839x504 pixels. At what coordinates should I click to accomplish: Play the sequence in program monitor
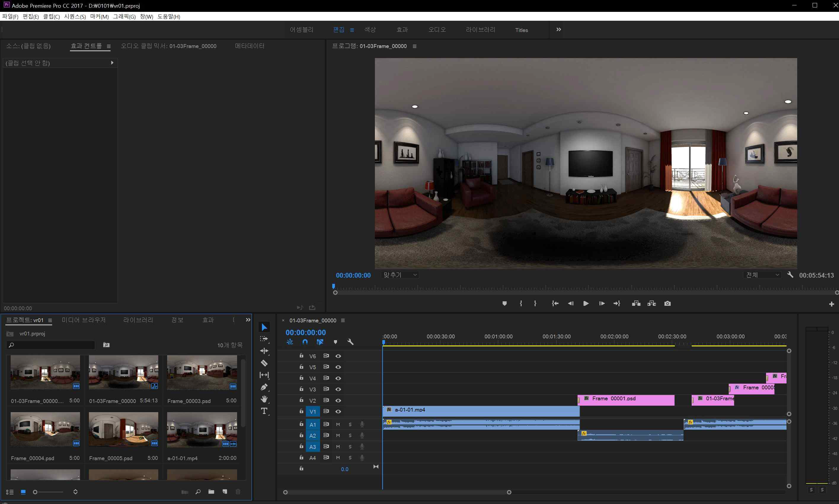pyautogui.click(x=586, y=303)
